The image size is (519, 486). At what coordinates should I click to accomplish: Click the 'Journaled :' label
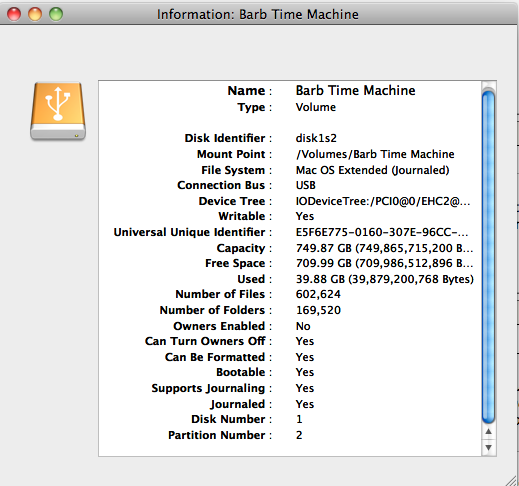241,404
